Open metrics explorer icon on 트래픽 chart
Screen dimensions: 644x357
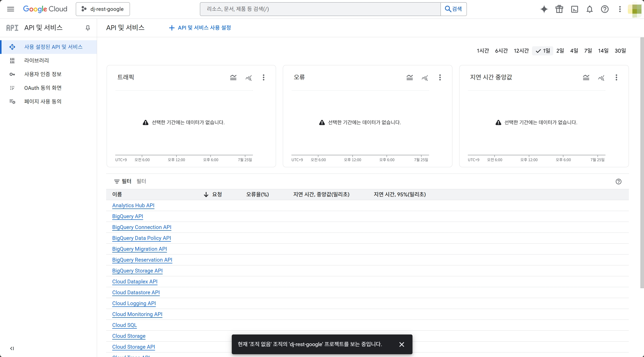tap(248, 78)
